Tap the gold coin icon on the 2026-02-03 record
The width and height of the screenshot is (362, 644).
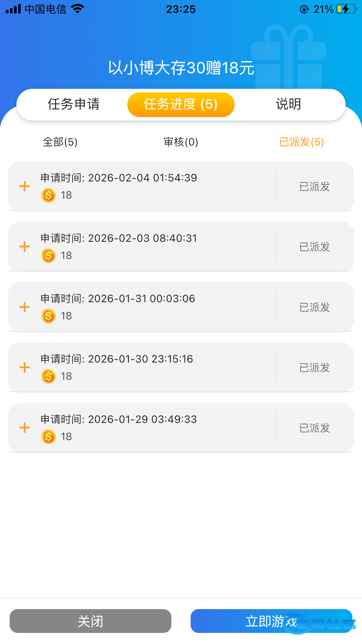tap(48, 256)
